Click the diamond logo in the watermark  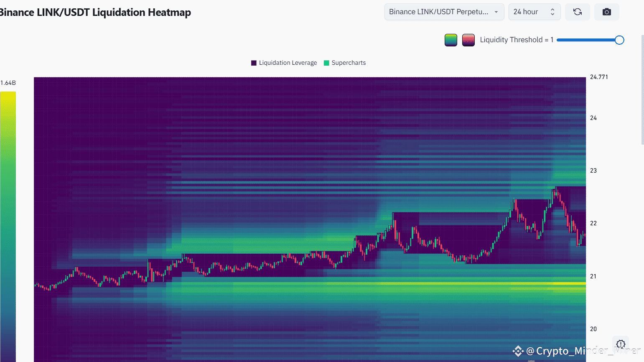[x=518, y=351]
